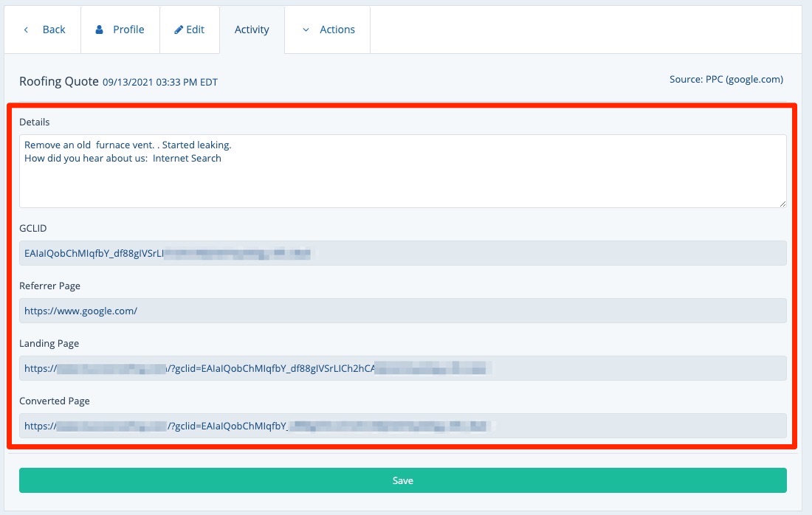Expand the Actions dropdown chevron
Viewport: 812px width, 515px height.
point(306,30)
